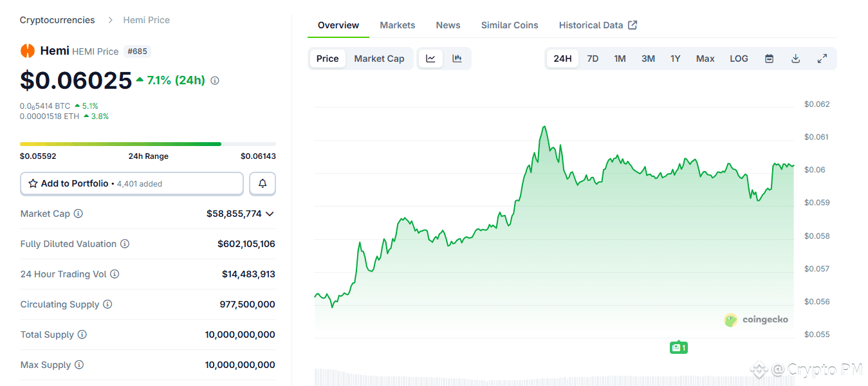Click the price alert bell icon
This screenshot has width=868, height=386.
(263, 184)
